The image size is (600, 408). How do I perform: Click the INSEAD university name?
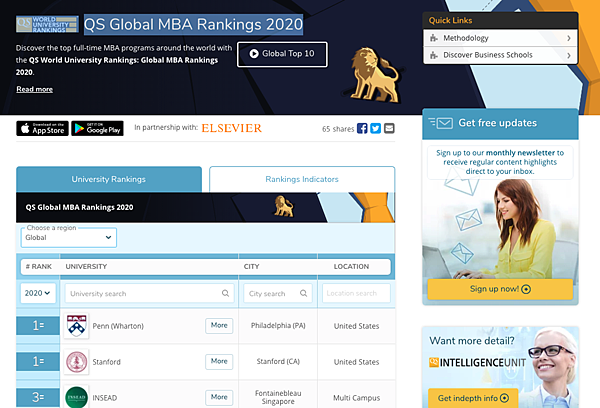point(104,398)
